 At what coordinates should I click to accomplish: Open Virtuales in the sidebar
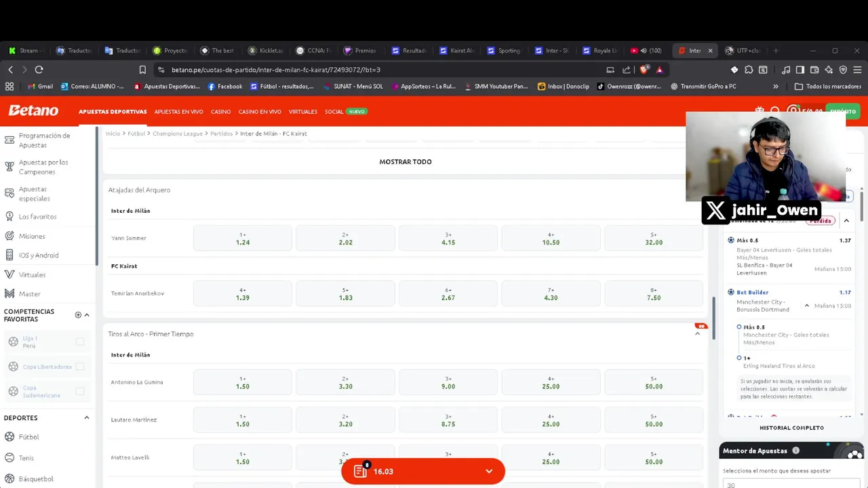32,274
